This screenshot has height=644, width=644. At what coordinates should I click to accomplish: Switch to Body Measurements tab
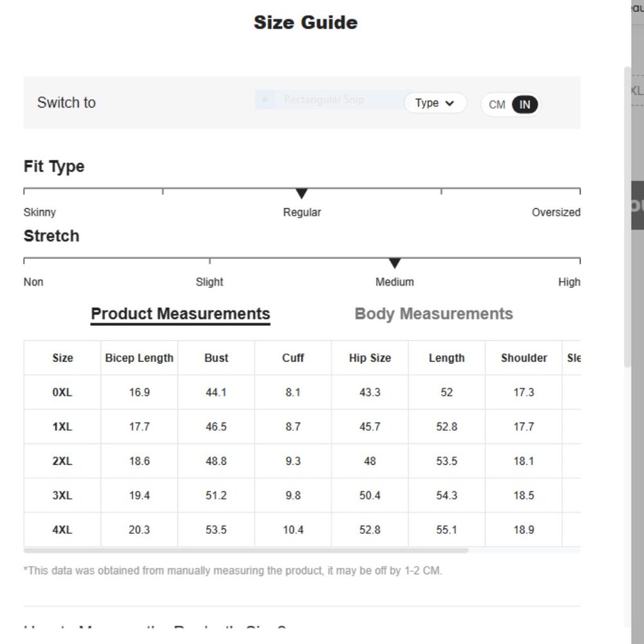433,314
